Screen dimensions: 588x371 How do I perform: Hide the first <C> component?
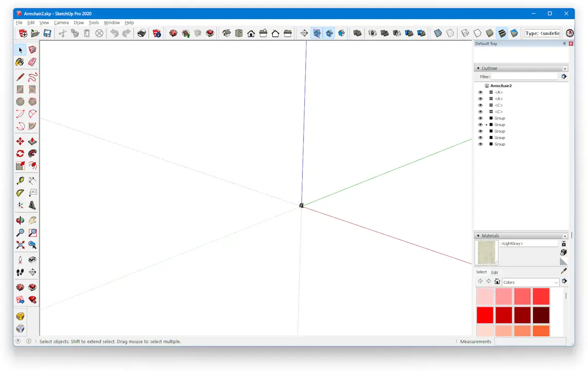481,105
